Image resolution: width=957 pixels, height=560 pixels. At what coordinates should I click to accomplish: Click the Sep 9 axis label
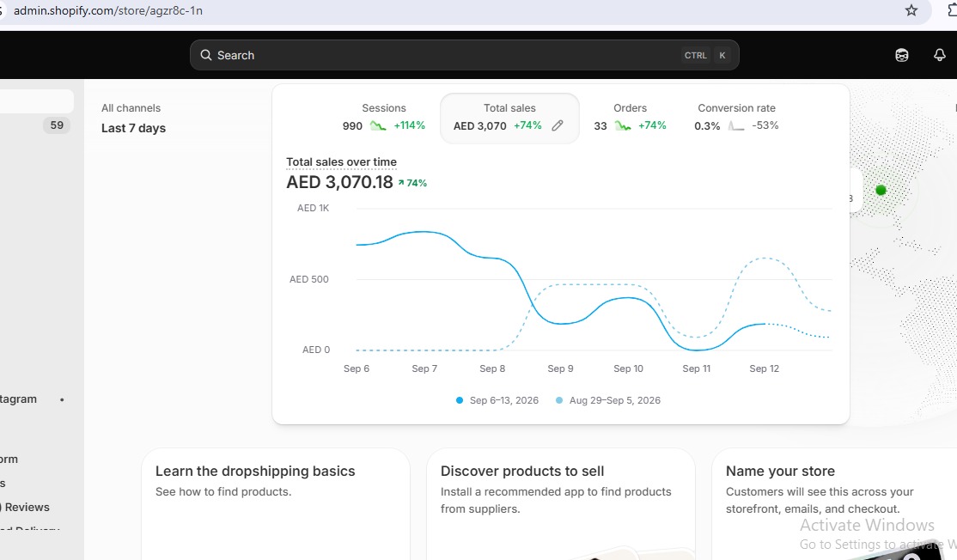pyautogui.click(x=560, y=368)
